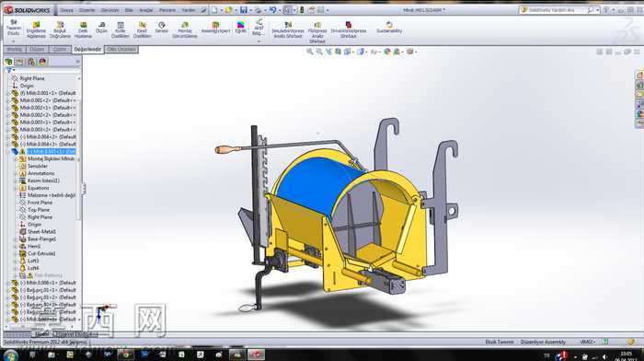Select the Değerlendir ribbon tab
The width and height of the screenshot is (644, 361).
coord(87,50)
